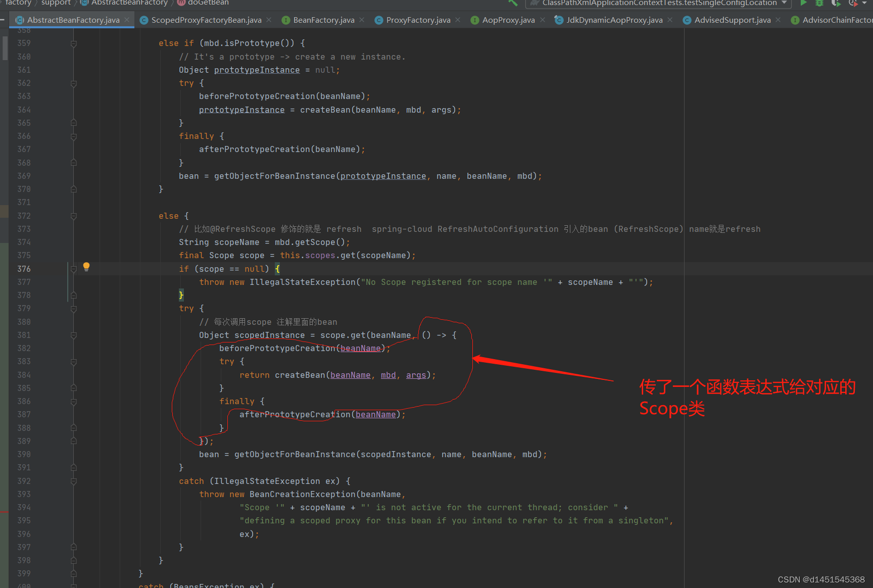This screenshot has height=588, width=873.
Task: Open the AdvisedSupport.java tab
Action: pyautogui.click(x=733, y=20)
